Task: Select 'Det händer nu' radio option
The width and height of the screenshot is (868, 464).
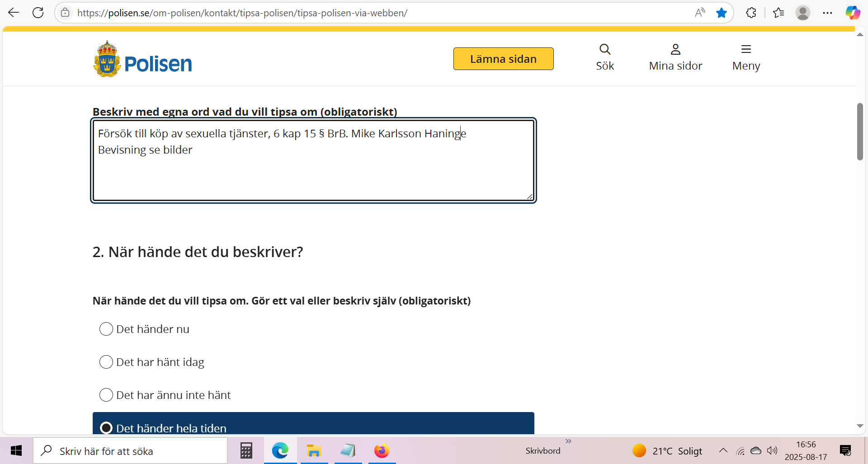Action: (106, 329)
